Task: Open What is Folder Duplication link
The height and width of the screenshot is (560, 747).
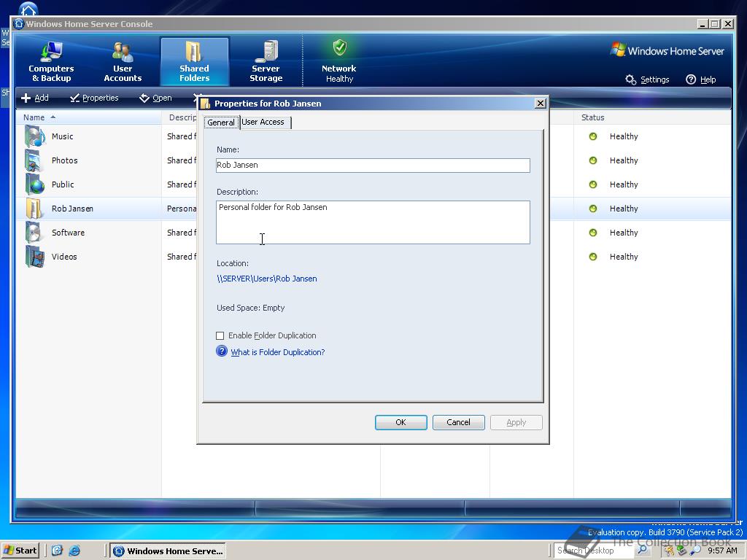Action: pos(278,352)
